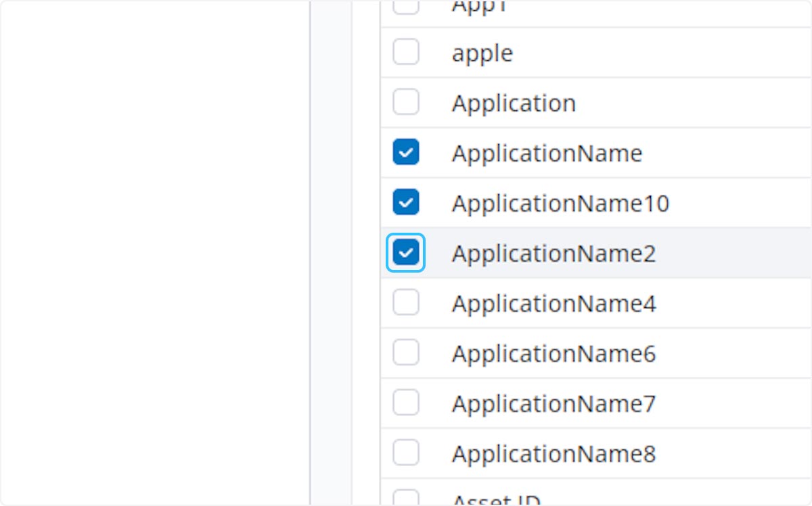Select the ApplicationName6 checkbox
The height and width of the screenshot is (506, 812).
[x=406, y=353]
